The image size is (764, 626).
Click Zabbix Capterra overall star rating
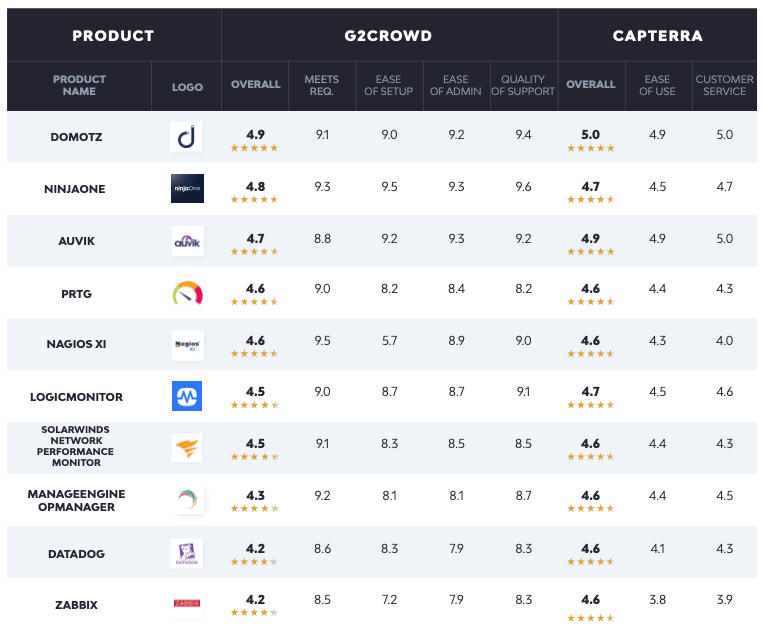click(590, 618)
